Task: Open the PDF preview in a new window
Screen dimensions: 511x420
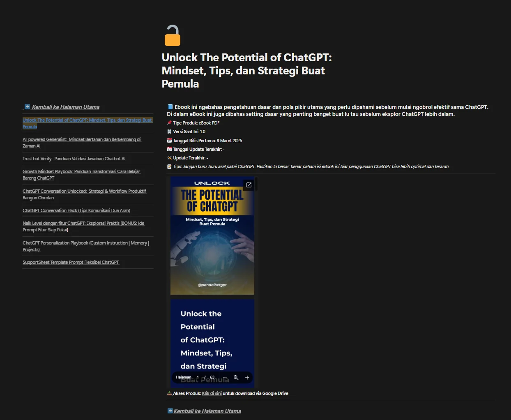Action: pos(249,185)
